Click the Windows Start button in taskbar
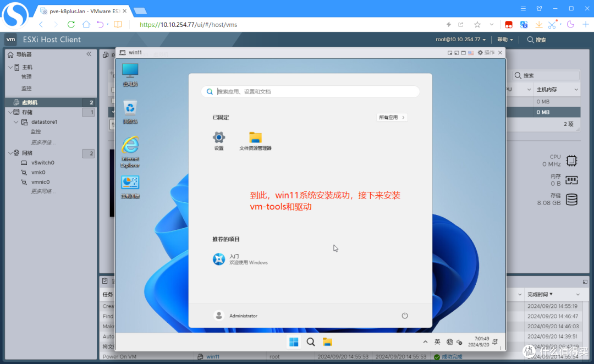594x364 pixels. coord(294,342)
